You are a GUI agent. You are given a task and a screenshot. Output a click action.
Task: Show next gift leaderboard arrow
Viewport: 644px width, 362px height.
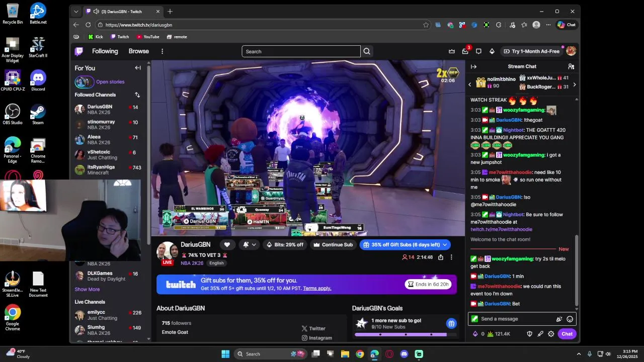[575, 84]
